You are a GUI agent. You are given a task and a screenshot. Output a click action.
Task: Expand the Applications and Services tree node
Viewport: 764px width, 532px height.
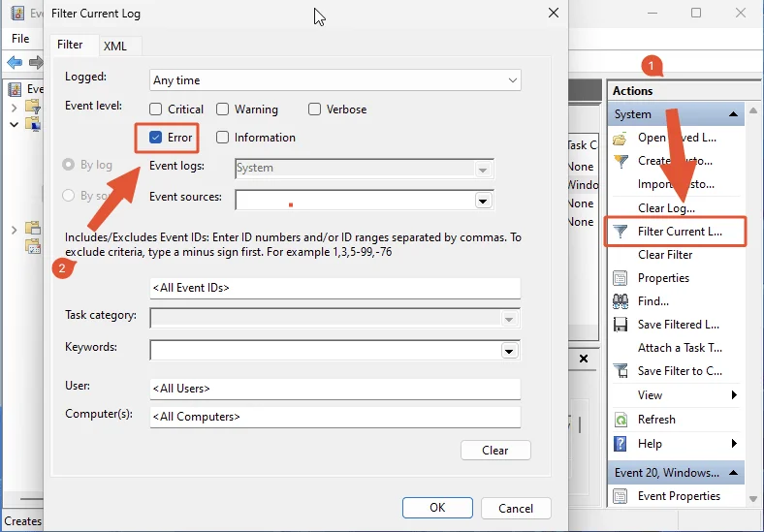click(15, 229)
